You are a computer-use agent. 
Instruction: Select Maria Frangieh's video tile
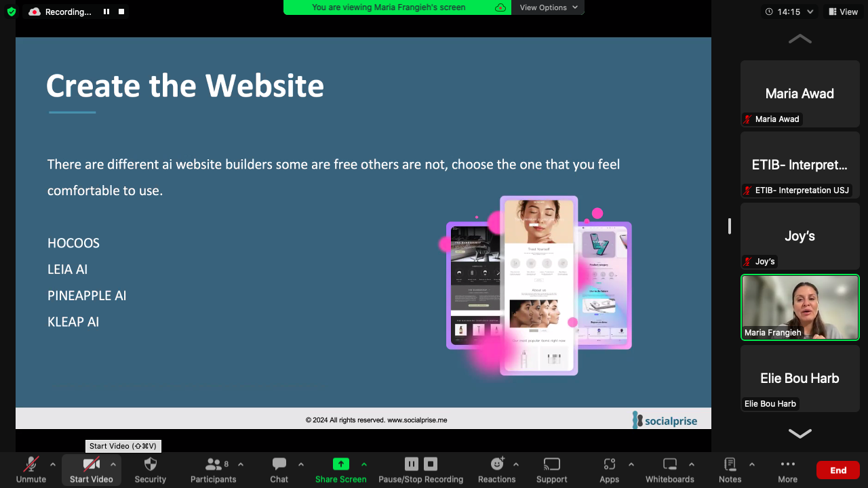(x=800, y=307)
